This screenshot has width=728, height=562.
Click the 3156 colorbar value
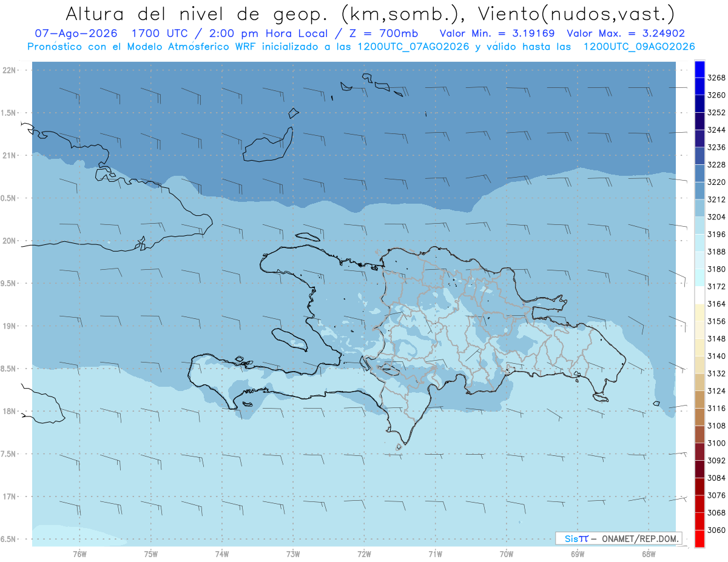tap(716, 321)
